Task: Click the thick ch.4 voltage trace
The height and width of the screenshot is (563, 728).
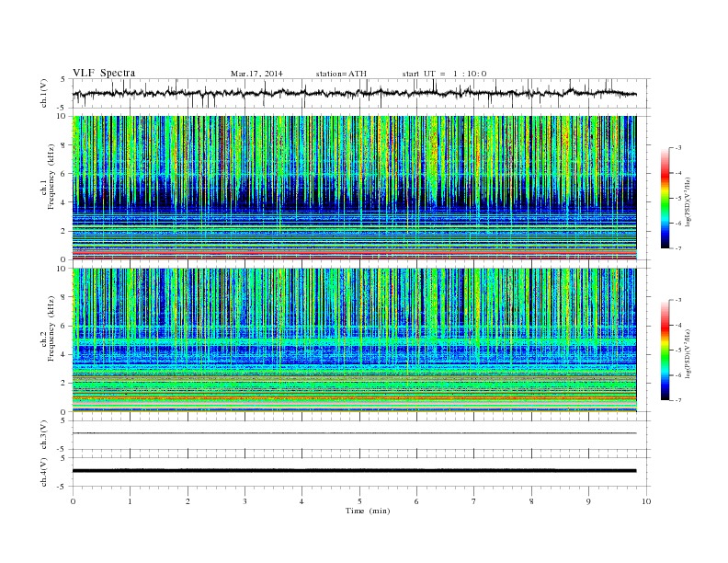Action: tap(354, 471)
